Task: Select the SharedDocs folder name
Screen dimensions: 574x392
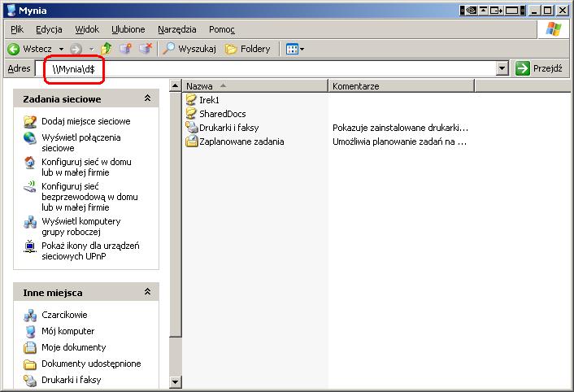Action: (x=223, y=114)
